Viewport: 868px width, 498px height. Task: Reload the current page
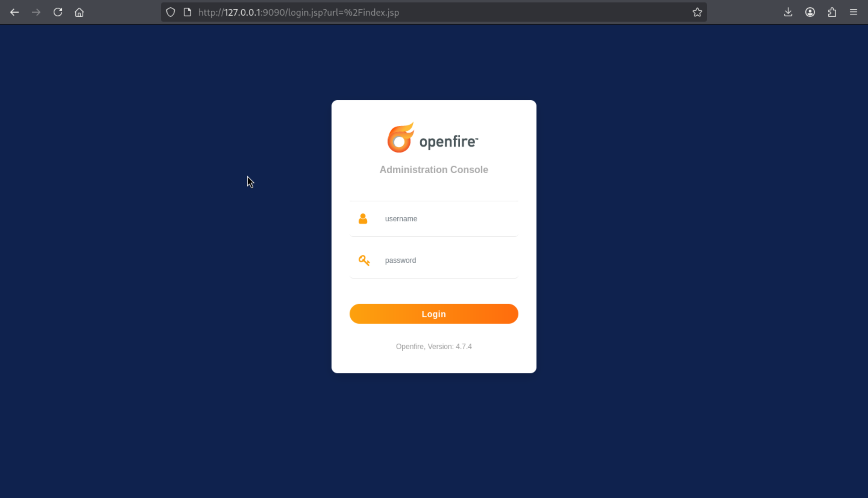[x=58, y=12]
